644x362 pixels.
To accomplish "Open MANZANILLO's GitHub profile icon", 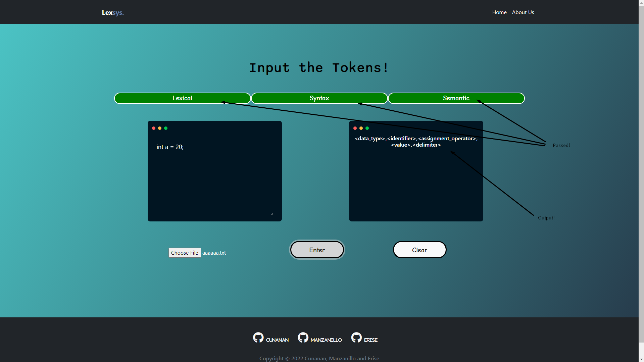I will click(x=303, y=337).
